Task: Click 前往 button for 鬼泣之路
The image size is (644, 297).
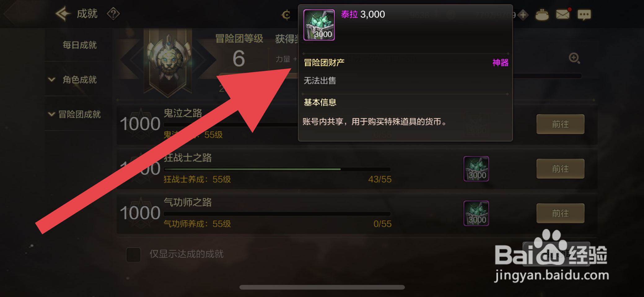Action: click(x=560, y=124)
